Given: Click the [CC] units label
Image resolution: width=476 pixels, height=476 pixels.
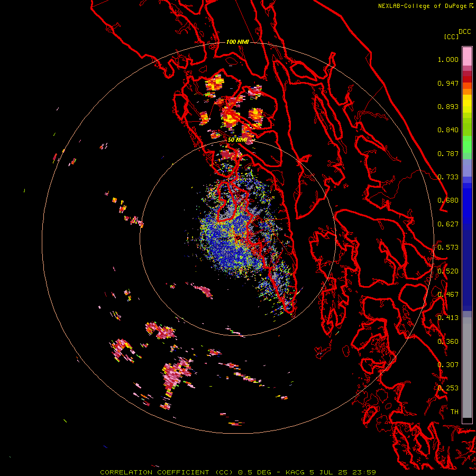Looking at the screenshot, I should tap(451, 36).
